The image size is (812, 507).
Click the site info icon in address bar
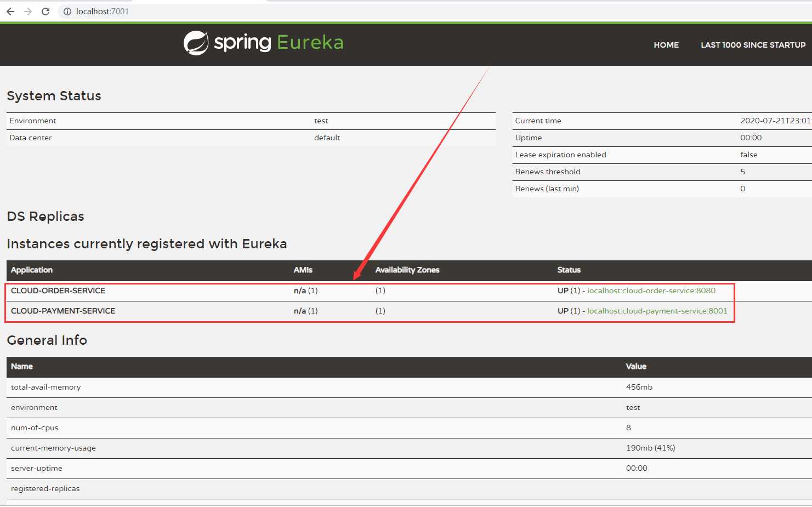(67, 12)
